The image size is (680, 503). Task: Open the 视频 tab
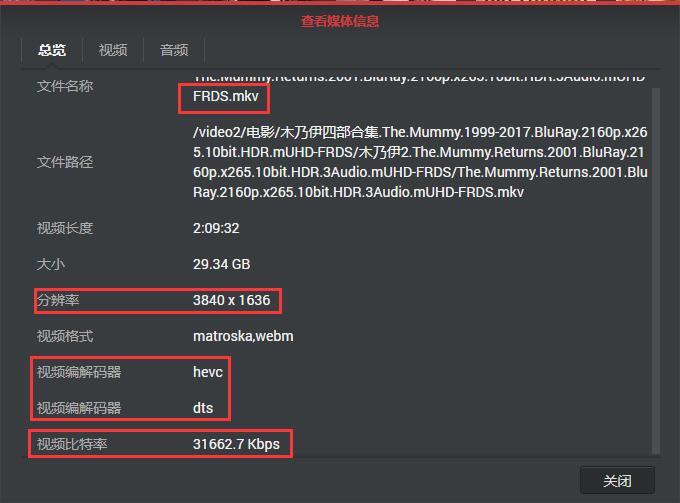[113, 50]
